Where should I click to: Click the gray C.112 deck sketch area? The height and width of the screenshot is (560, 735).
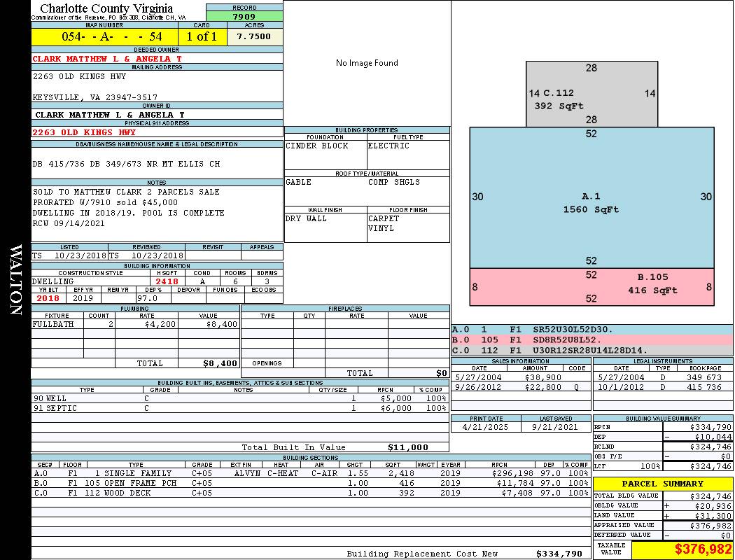(591, 94)
